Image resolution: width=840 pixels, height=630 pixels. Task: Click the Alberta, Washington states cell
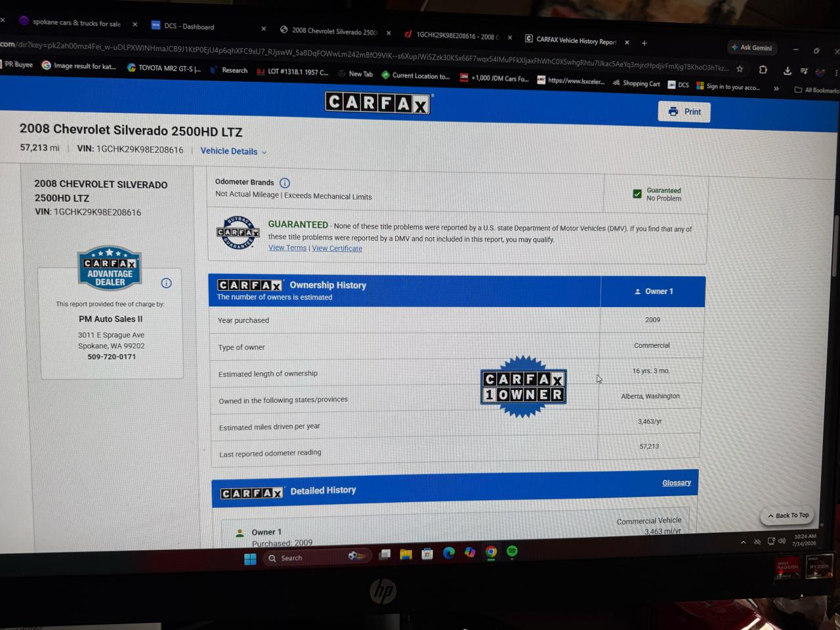(650, 396)
